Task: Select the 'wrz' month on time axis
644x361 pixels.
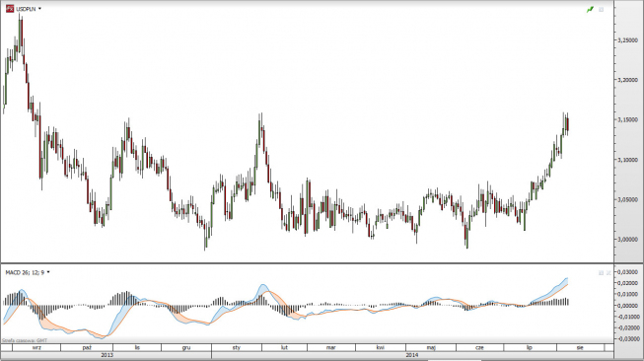Action: coord(36,347)
